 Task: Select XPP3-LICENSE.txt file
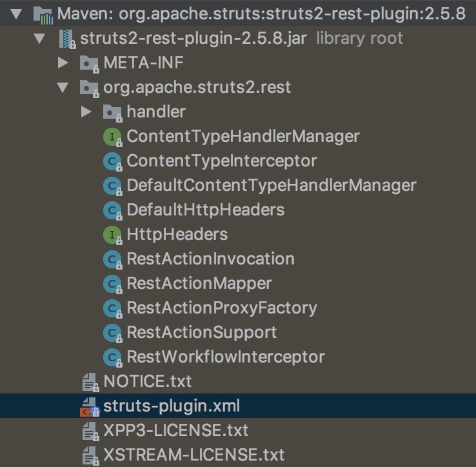point(176,430)
